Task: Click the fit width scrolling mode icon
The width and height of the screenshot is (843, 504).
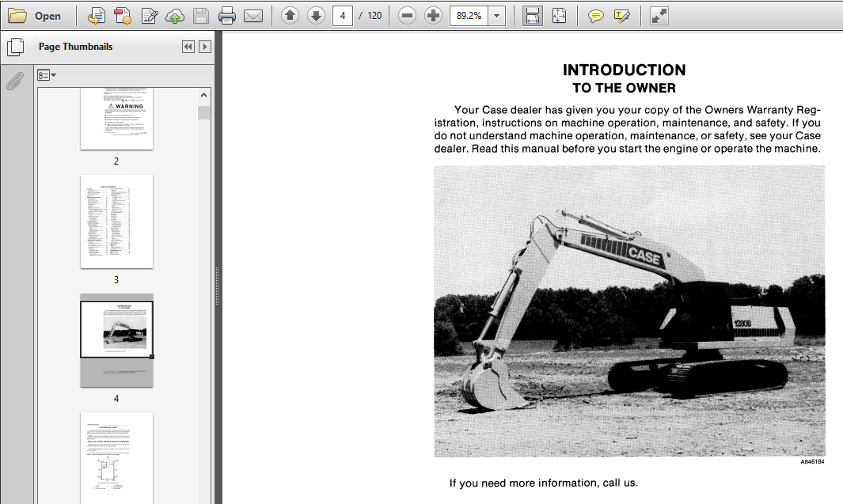Action: coord(532,16)
